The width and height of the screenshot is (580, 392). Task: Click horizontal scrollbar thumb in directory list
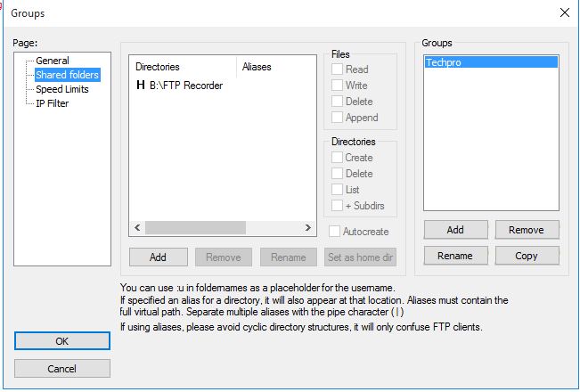195,228
